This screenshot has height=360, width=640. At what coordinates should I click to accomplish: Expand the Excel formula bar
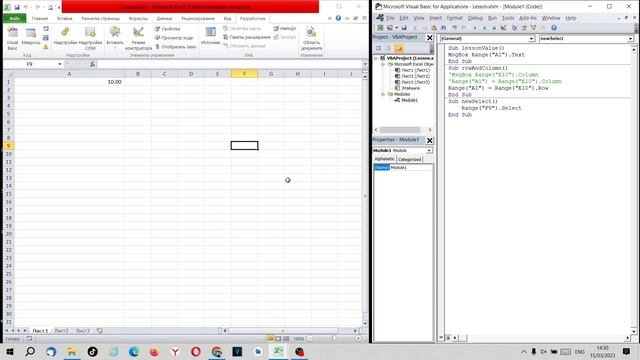pos(365,64)
